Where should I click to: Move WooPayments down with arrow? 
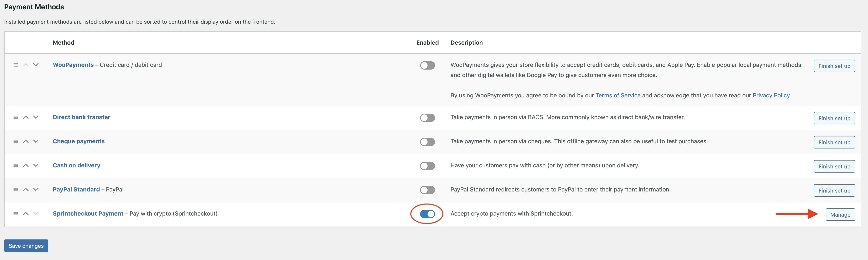click(x=36, y=65)
